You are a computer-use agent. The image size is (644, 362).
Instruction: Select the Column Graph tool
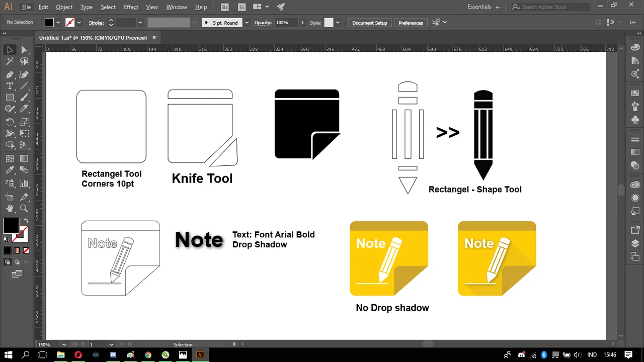[24, 184]
